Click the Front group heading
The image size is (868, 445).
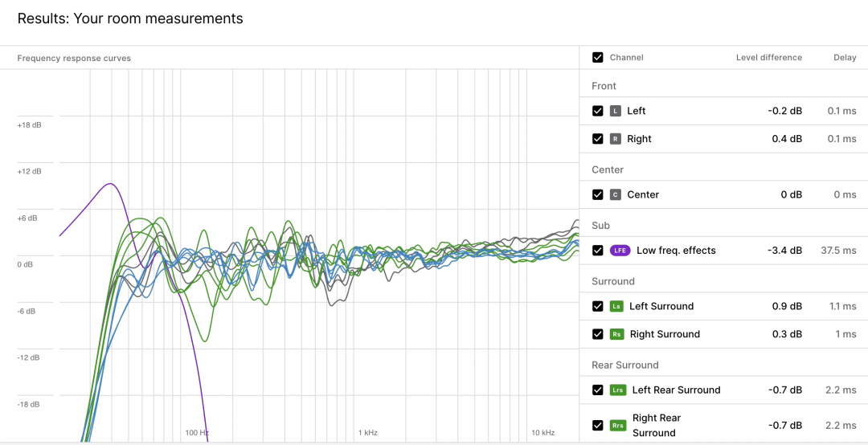(604, 86)
